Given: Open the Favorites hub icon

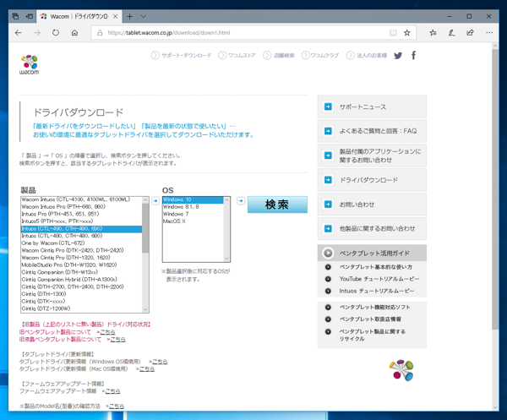Looking at the screenshot, I should 433,33.
